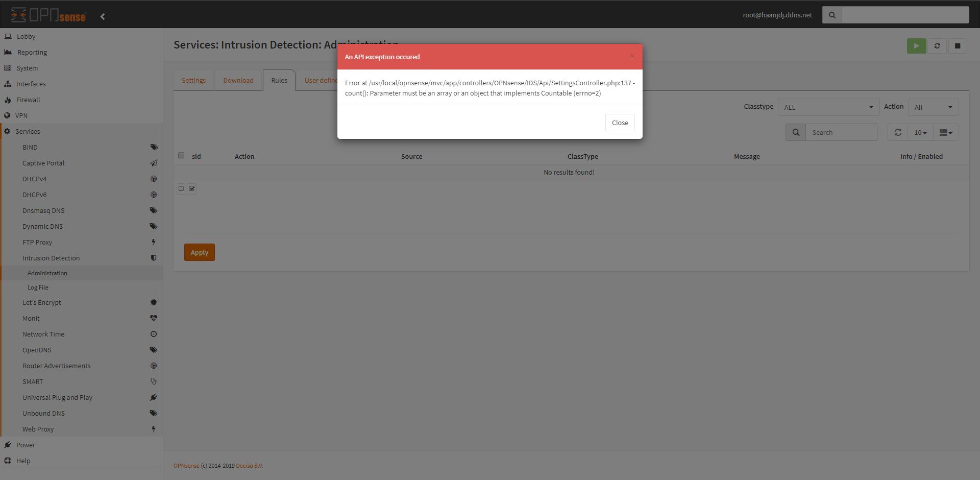Switch to the Settings tab
980x480 pixels.
tap(193, 80)
